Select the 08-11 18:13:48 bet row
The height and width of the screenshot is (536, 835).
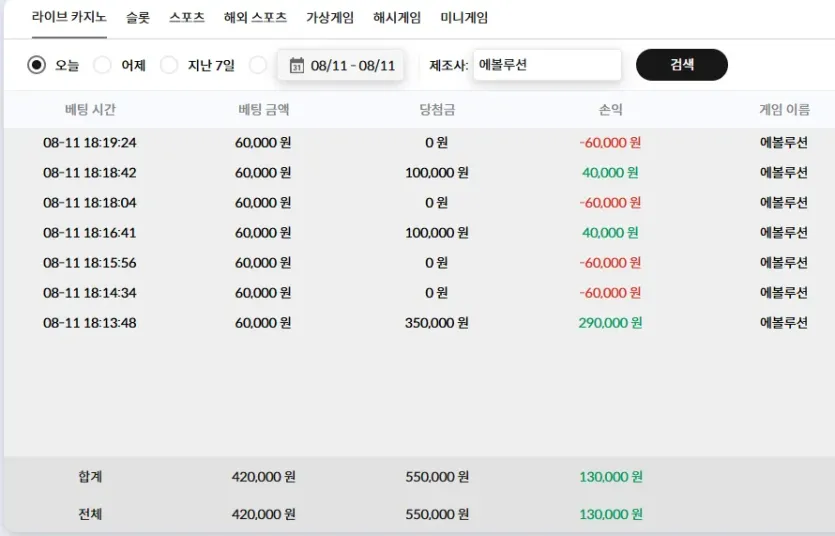pos(90,323)
